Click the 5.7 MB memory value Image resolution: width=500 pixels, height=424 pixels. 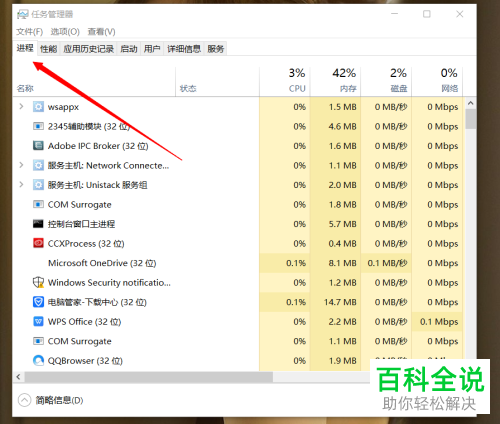342,224
